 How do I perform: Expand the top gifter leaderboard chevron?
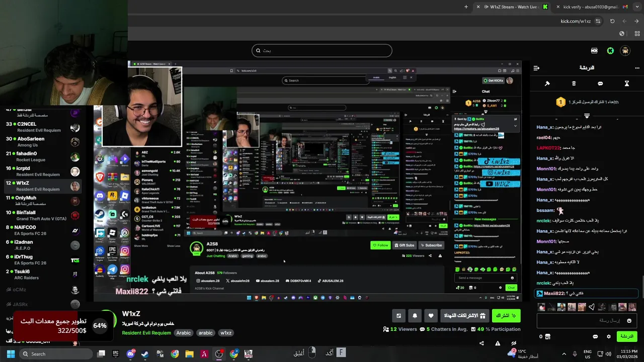pyautogui.click(x=587, y=116)
